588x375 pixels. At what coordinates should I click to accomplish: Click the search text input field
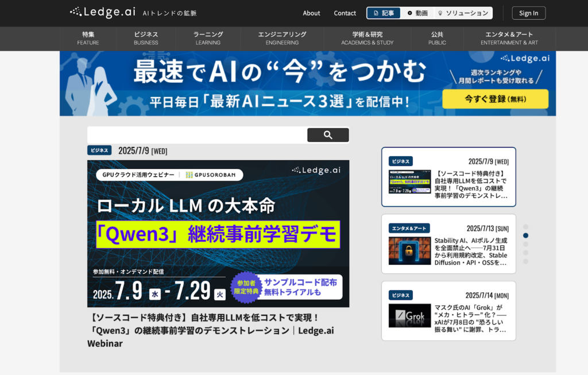coord(198,135)
